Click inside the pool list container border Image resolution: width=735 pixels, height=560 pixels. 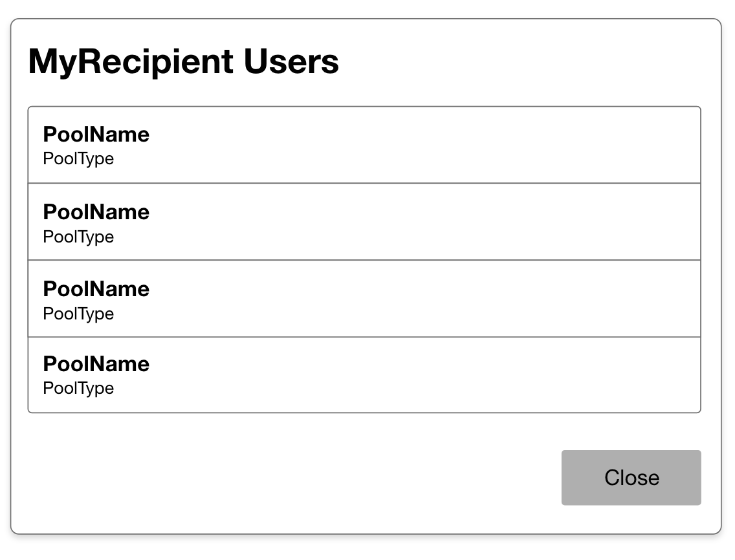453,259
